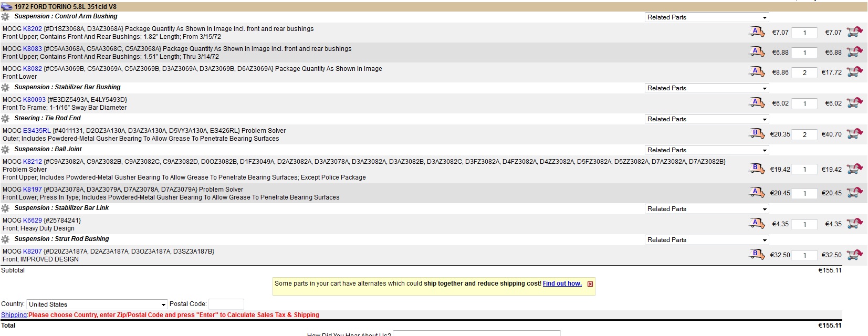Image resolution: width=868 pixels, height=336 pixels.
Task: Open Related Parts dropdown for Stabilizer Bar Link
Action: coord(707,209)
